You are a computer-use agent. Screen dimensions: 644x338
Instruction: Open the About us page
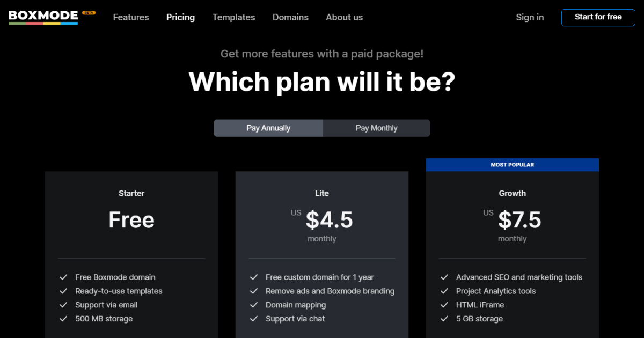[344, 17]
